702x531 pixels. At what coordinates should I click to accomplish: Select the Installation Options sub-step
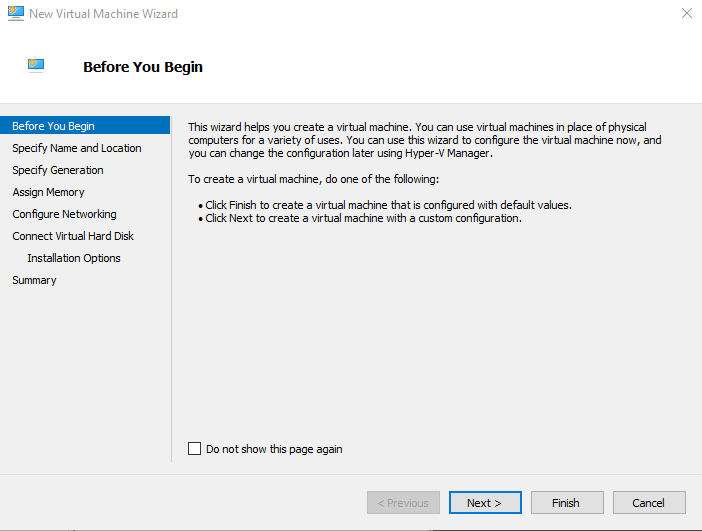[x=74, y=258]
